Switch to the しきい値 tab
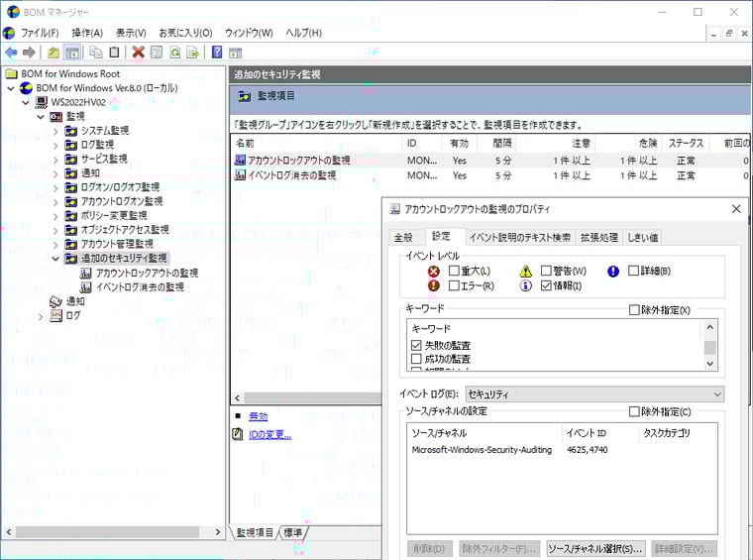The image size is (753, 560). pos(642,237)
